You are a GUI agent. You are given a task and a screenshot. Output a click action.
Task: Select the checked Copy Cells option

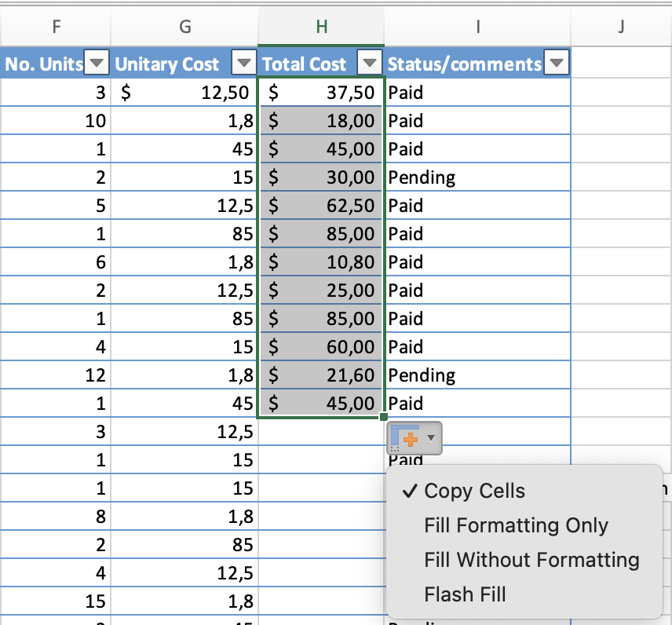474,492
